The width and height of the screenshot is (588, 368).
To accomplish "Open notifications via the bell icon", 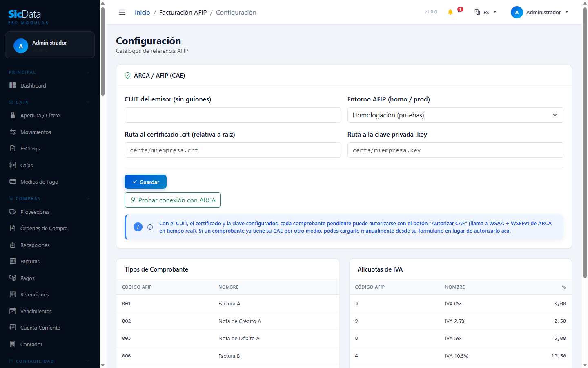I will 450,12.
